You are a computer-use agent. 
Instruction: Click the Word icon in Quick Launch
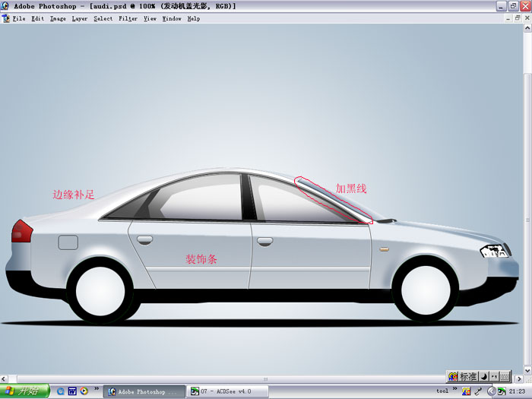[x=72, y=391]
